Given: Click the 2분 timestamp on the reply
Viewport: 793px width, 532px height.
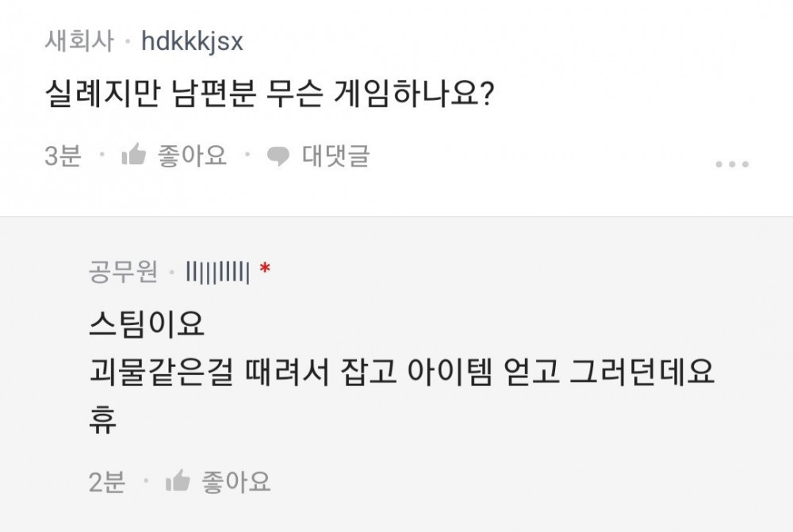Looking at the screenshot, I should click(x=107, y=482).
